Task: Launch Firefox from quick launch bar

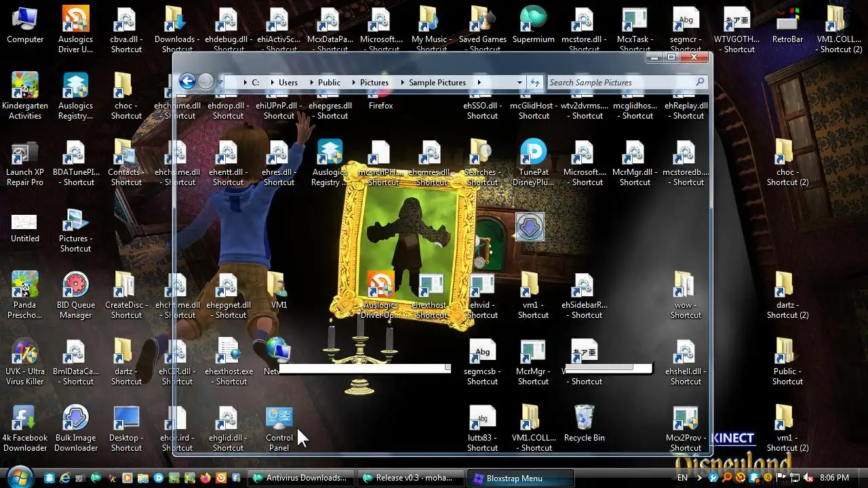Action: (205, 478)
